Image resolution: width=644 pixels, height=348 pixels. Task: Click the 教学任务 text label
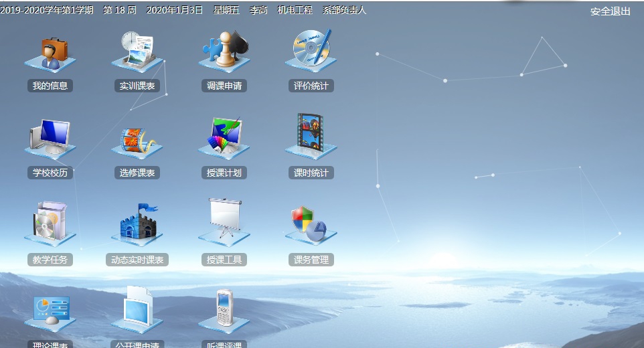point(50,260)
